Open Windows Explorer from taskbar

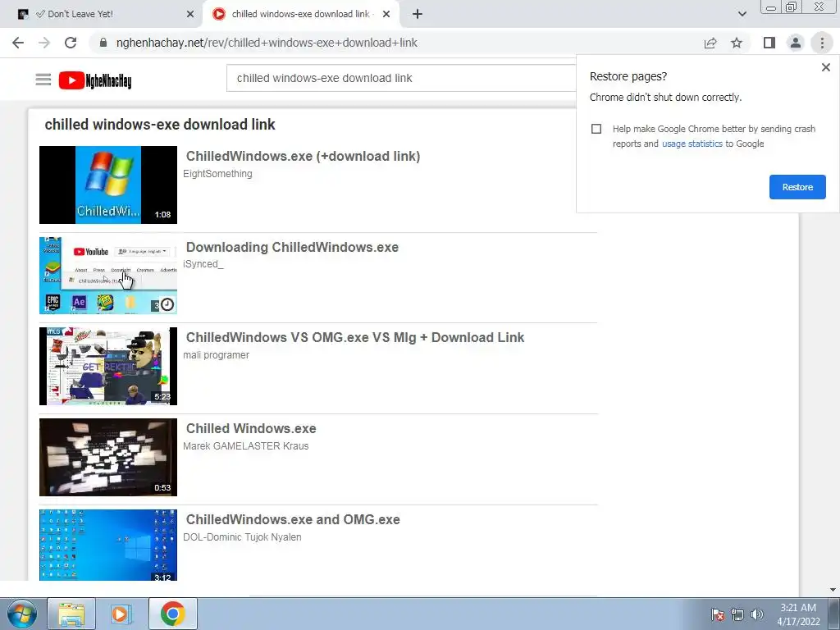click(x=71, y=614)
